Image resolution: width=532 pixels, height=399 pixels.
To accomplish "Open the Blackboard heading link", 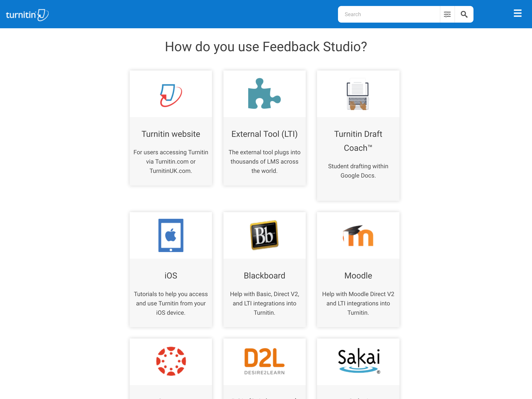I will 264,276.
